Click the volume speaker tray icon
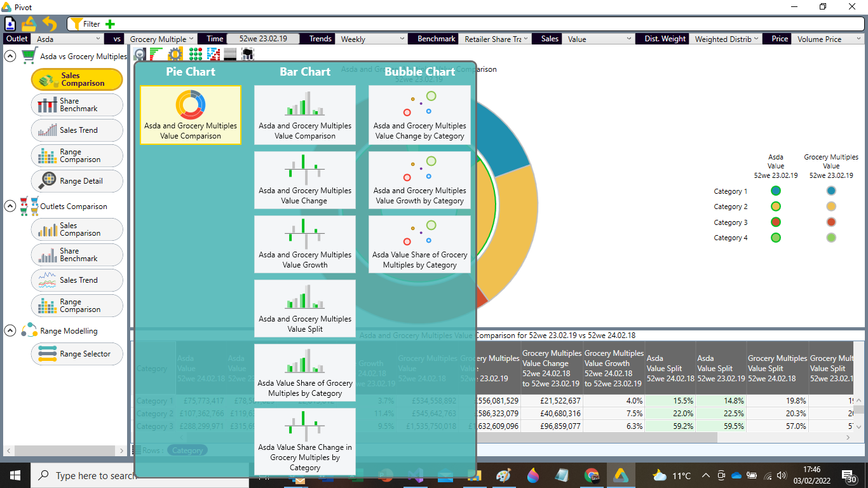Image resolution: width=868 pixels, height=488 pixels. pos(781,475)
